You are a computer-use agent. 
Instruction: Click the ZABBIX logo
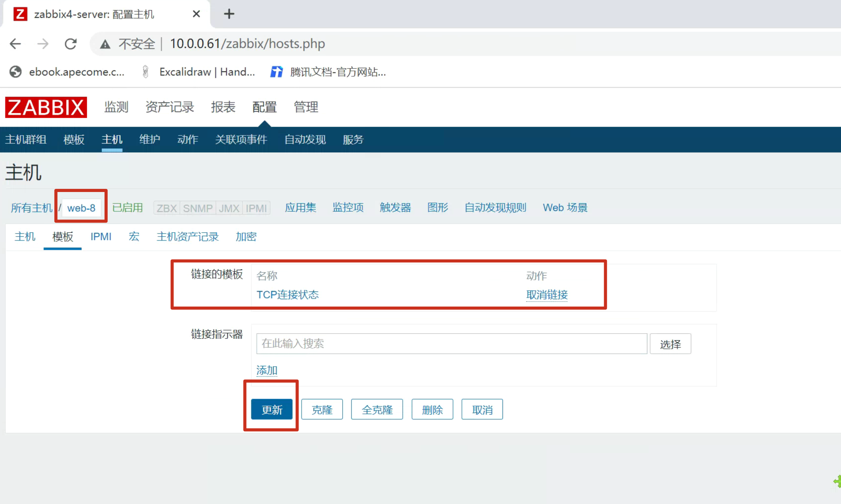[x=46, y=107]
